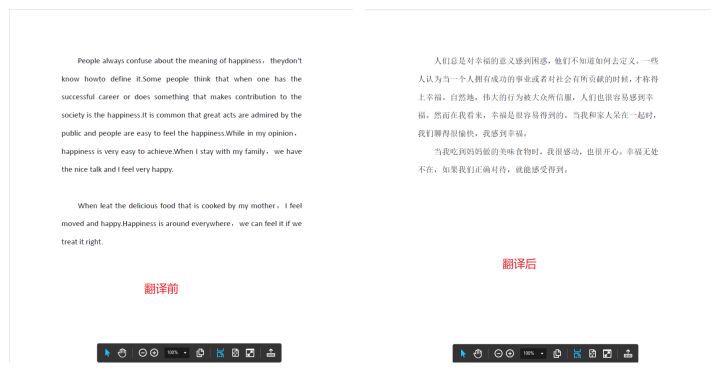Click the Chinese line starting "福。然而在我看来"
The height and width of the screenshot is (372, 720).
click(x=537, y=115)
